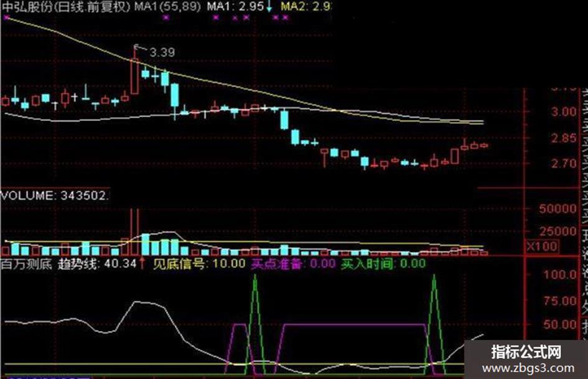Viewport: 588px width, 379px height.
Task: Click the X100 volume multiplier box
Action: [x=542, y=246]
